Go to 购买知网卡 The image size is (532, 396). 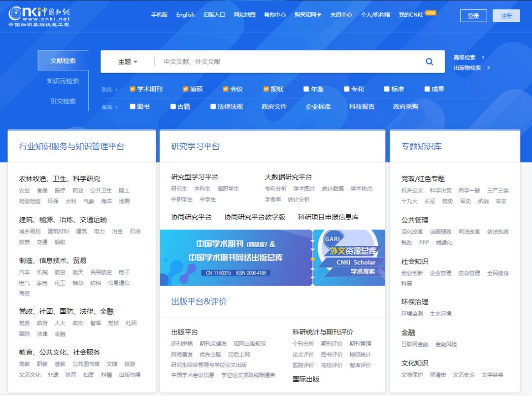[308, 15]
